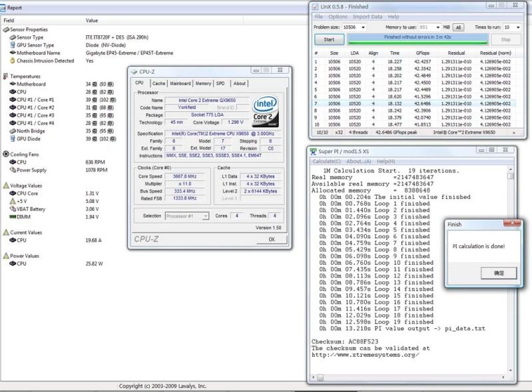The width and height of the screenshot is (532, 392).
Task: Click the Report window title icon
Action: 3,7
